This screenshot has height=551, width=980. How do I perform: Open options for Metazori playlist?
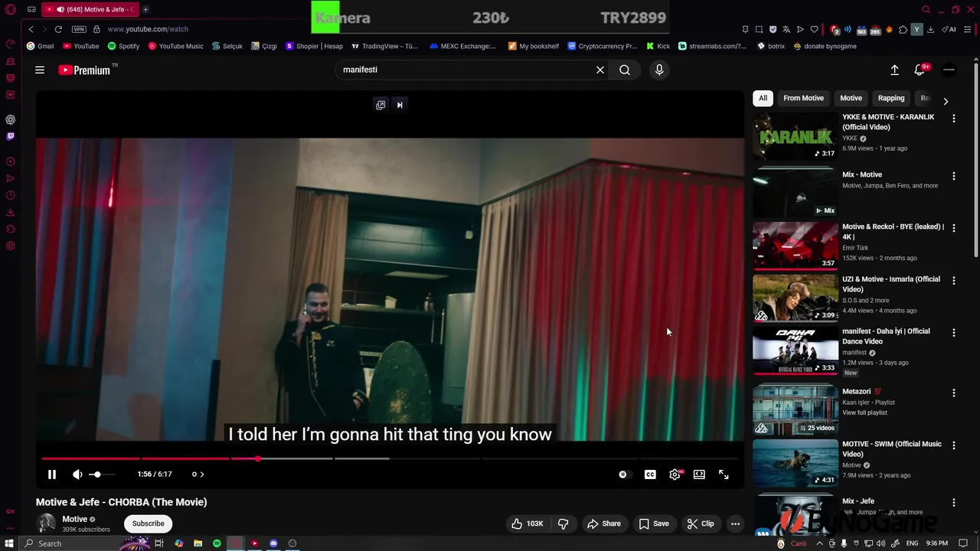[x=954, y=393]
